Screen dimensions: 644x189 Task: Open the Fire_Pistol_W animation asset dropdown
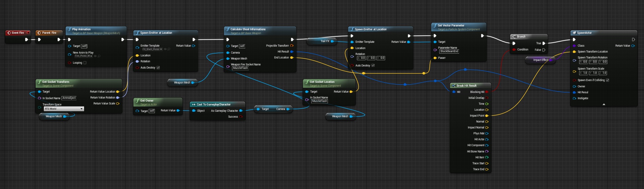click(x=83, y=56)
